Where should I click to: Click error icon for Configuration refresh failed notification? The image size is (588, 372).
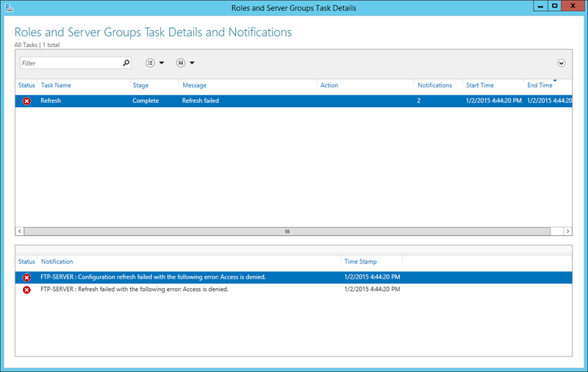point(26,277)
